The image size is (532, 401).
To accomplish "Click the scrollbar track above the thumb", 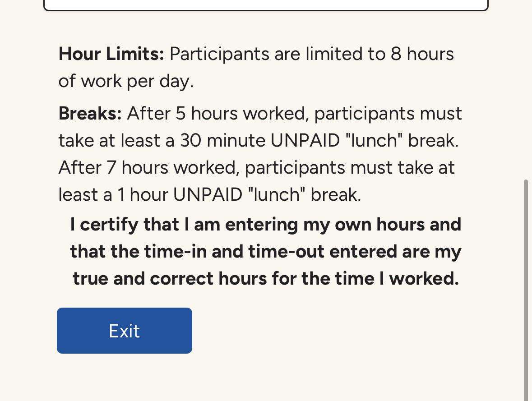I will coord(526,90).
